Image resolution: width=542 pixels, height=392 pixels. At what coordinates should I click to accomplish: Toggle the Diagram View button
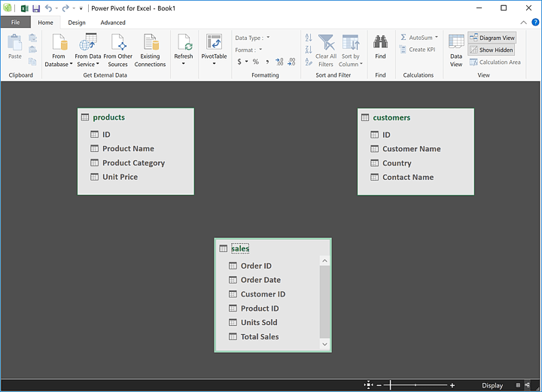[x=492, y=38]
